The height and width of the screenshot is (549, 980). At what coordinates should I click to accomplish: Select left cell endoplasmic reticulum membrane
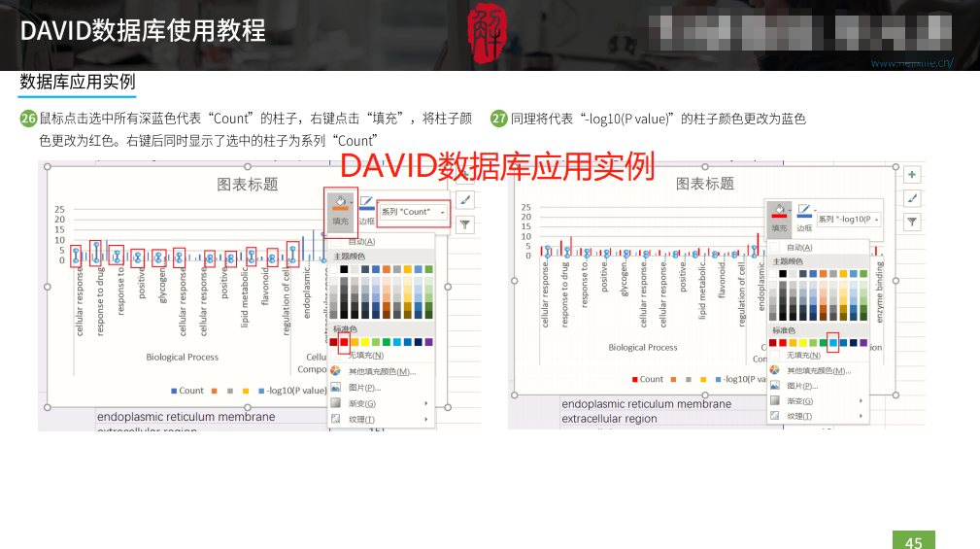(x=186, y=417)
